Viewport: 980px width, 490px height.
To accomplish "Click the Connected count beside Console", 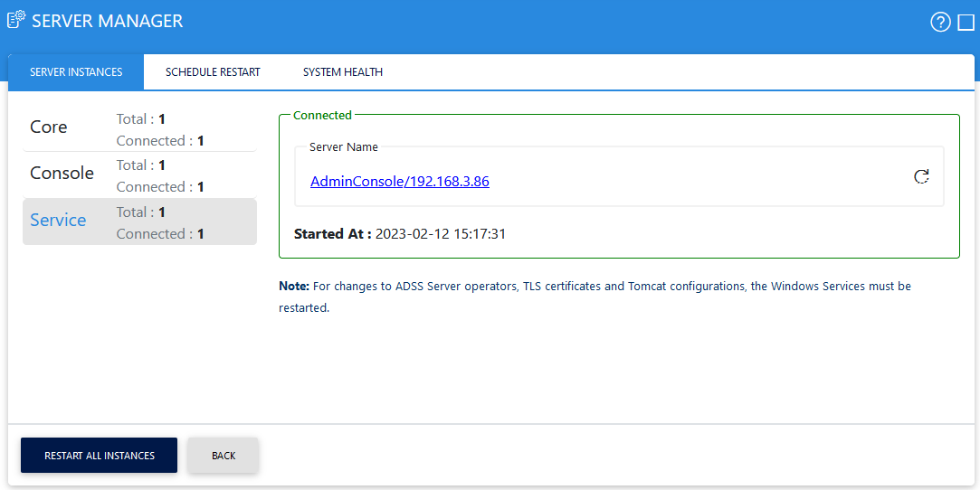I will coord(160,187).
